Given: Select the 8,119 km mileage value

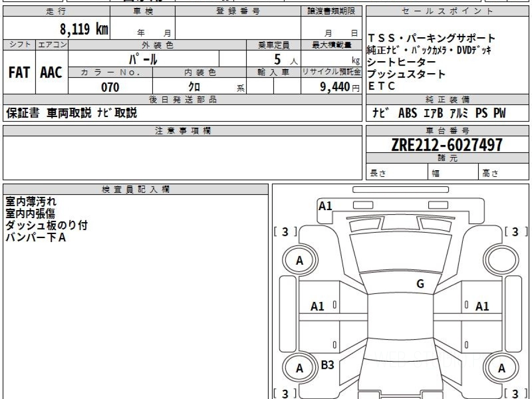Looking at the screenshot, I should 84,29.
